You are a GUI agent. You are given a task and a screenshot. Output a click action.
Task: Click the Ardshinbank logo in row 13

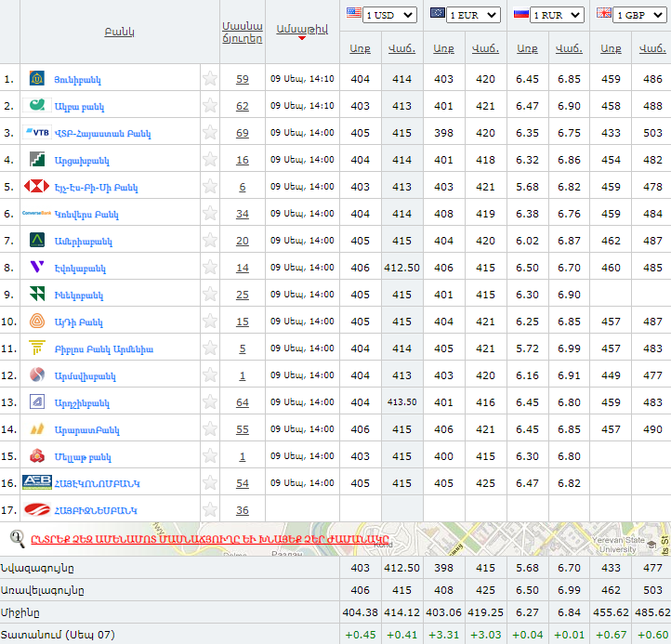[x=37, y=401]
